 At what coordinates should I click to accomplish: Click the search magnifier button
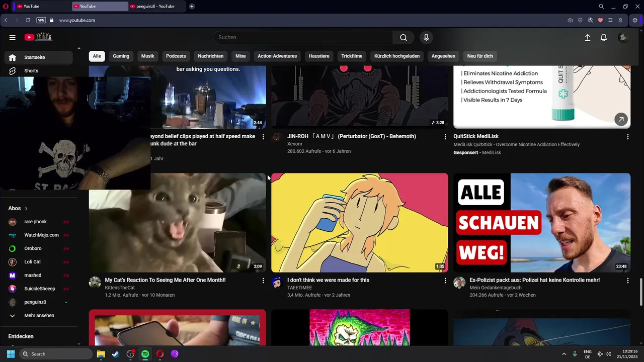tap(404, 37)
